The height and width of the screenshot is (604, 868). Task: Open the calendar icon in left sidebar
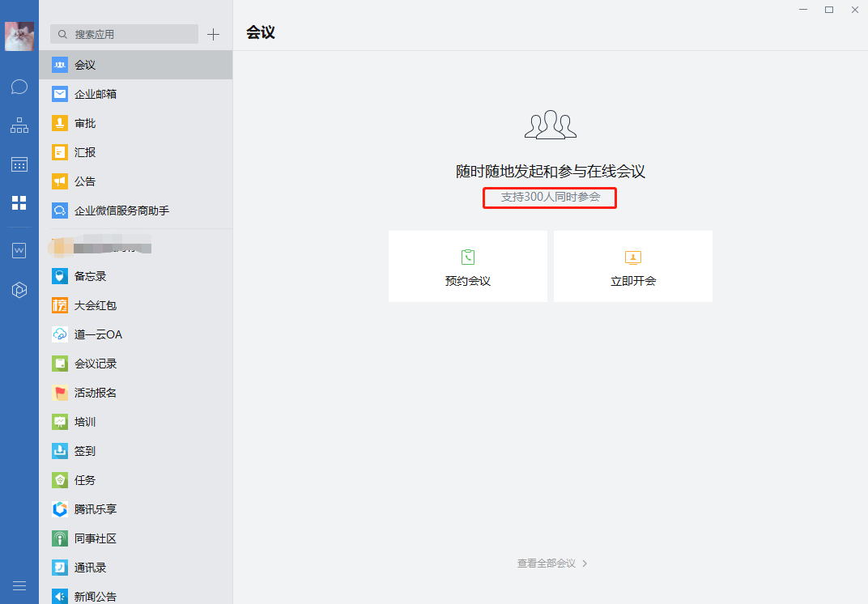pyautogui.click(x=19, y=164)
